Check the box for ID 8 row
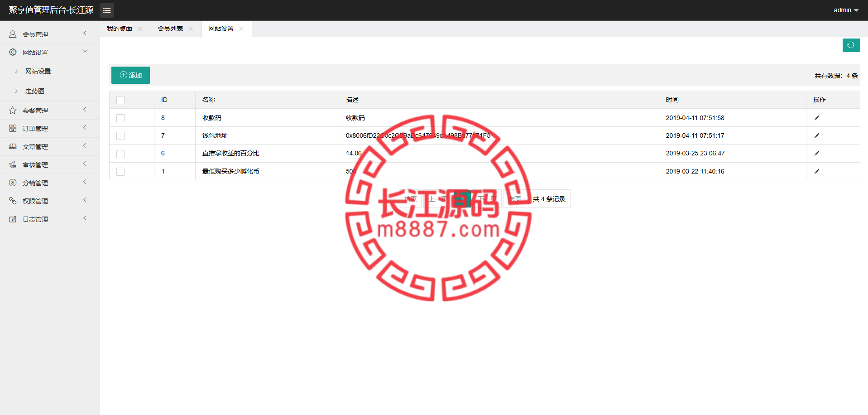 point(120,118)
